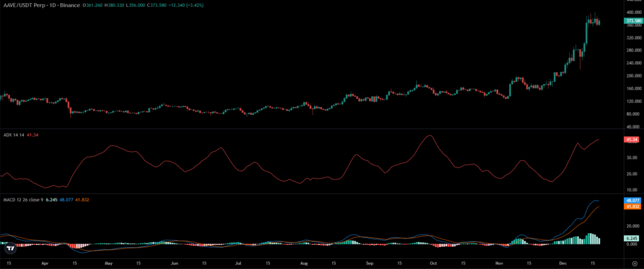Click ADX legend value 41.34
This screenshot has height=269, width=644.
32,135
